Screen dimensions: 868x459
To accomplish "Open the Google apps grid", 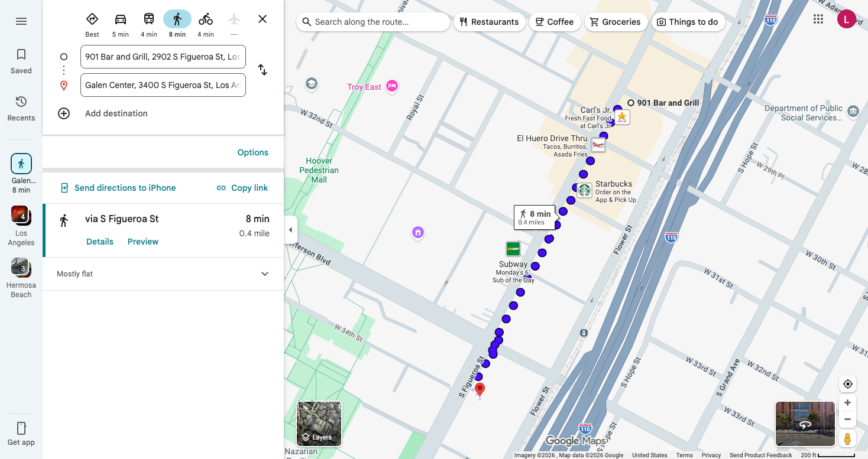I will pos(818,19).
